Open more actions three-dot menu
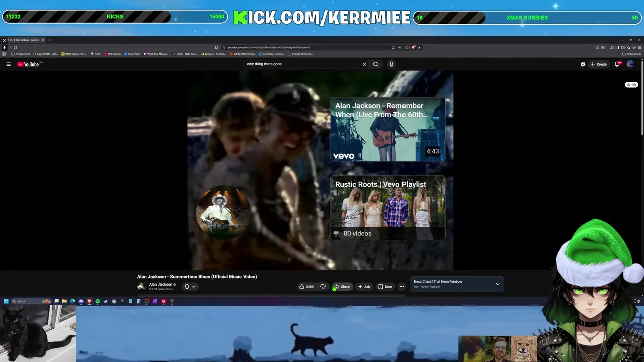Image resolution: width=644 pixels, height=362 pixels. (x=401, y=287)
